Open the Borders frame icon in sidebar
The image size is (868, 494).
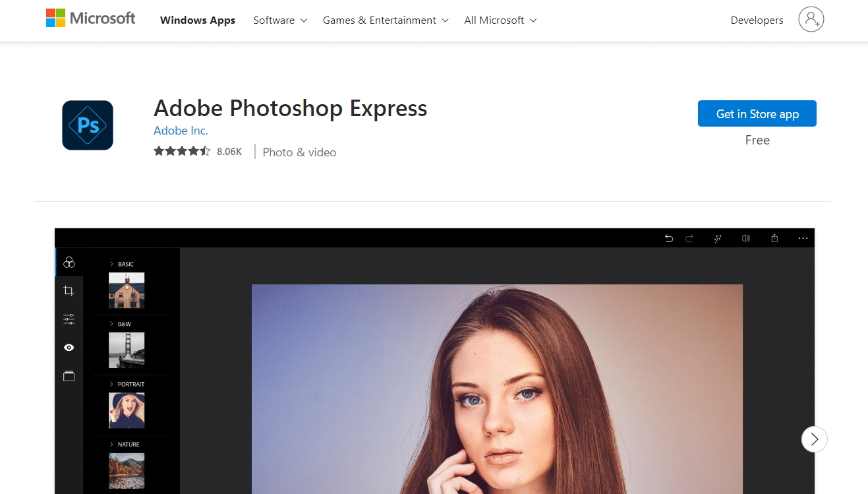(x=69, y=376)
